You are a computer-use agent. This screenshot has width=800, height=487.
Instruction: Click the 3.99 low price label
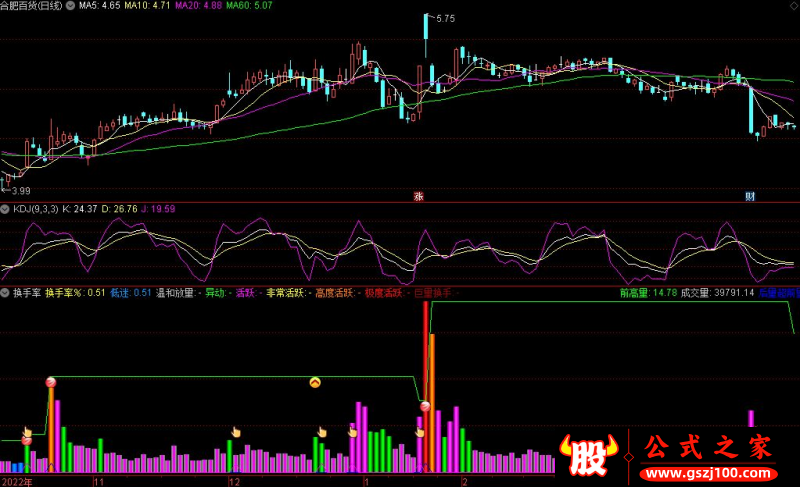21,191
